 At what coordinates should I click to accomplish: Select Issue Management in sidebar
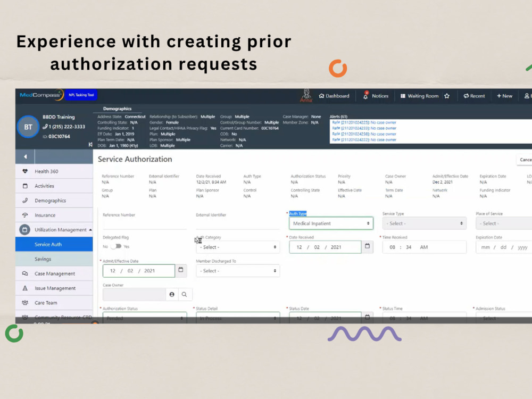(54, 288)
